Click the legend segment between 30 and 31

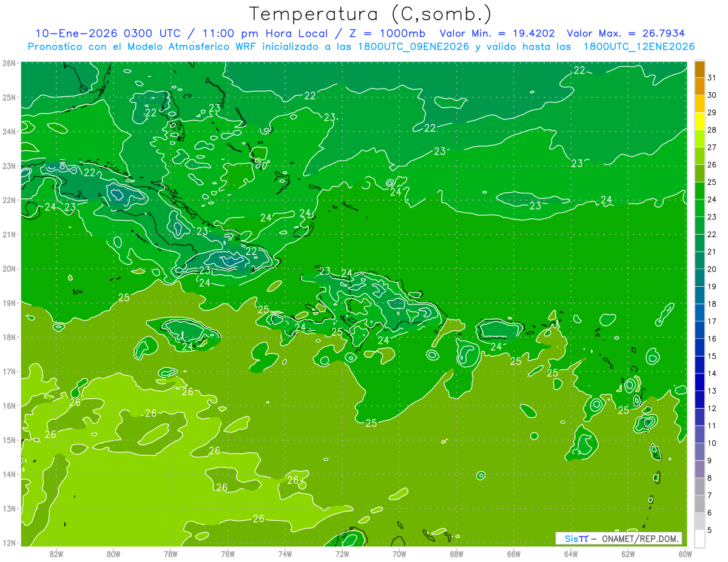coord(699,87)
